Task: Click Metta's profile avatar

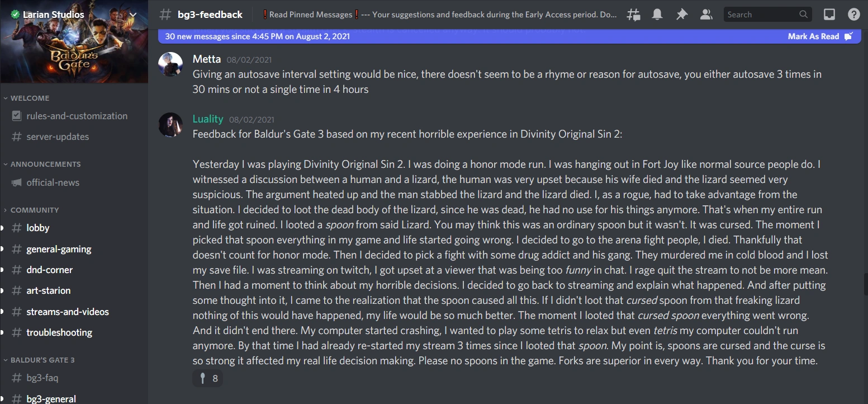Action: click(170, 64)
